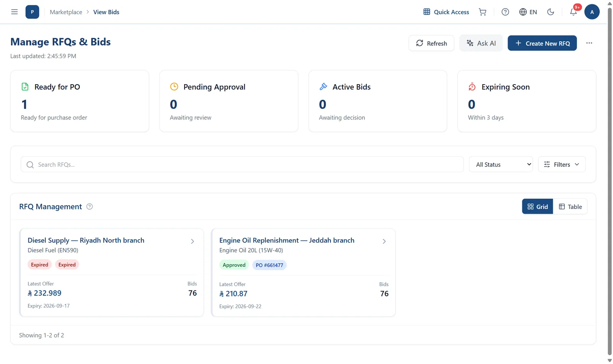Click the search magnifier icon
This screenshot has width=613, height=364.
pyautogui.click(x=30, y=165)
